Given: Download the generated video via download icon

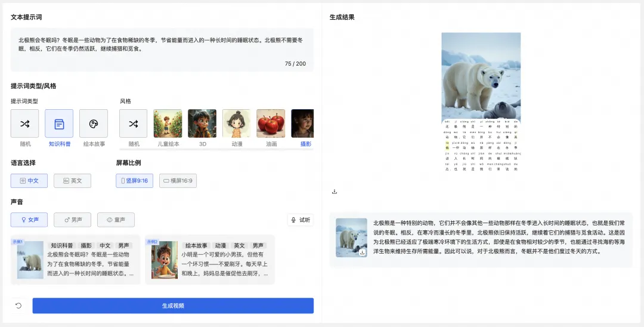Looking at the screenshot, I should [335, 192].
